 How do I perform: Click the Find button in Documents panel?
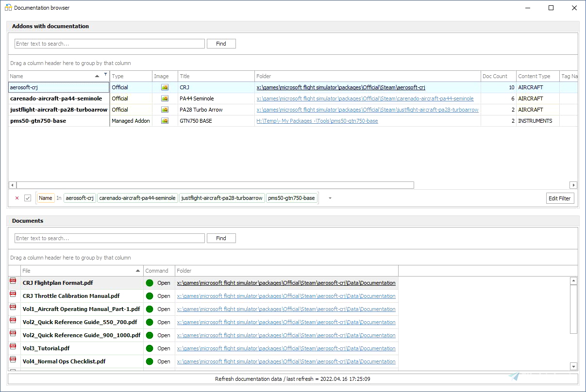(x=221, y=238)
